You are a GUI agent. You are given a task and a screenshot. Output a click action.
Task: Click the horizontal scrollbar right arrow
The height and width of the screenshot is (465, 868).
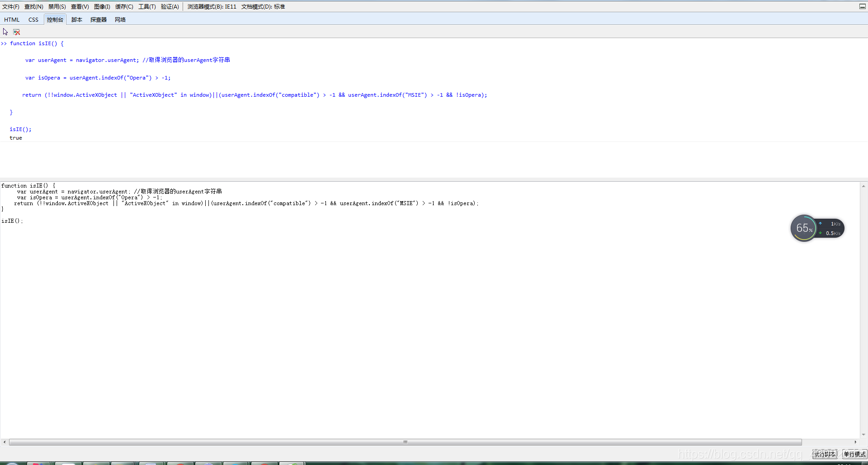(855, 442)
